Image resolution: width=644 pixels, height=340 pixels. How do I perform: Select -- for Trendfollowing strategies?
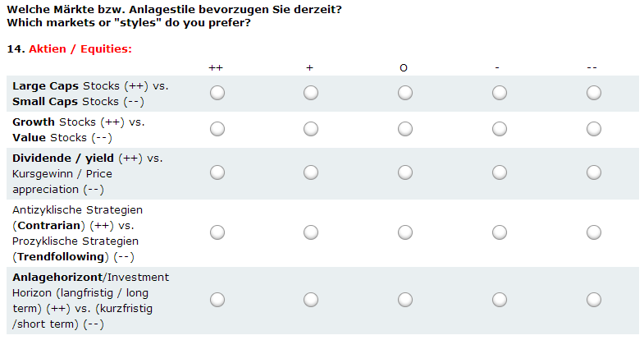tap(594, 232)
